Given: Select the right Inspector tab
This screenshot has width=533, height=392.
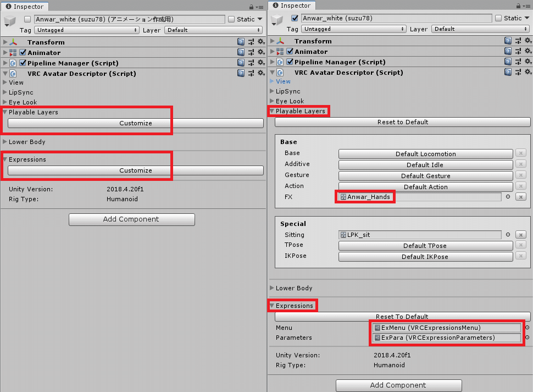Looking at the screenshot, I should pos(292,5).
